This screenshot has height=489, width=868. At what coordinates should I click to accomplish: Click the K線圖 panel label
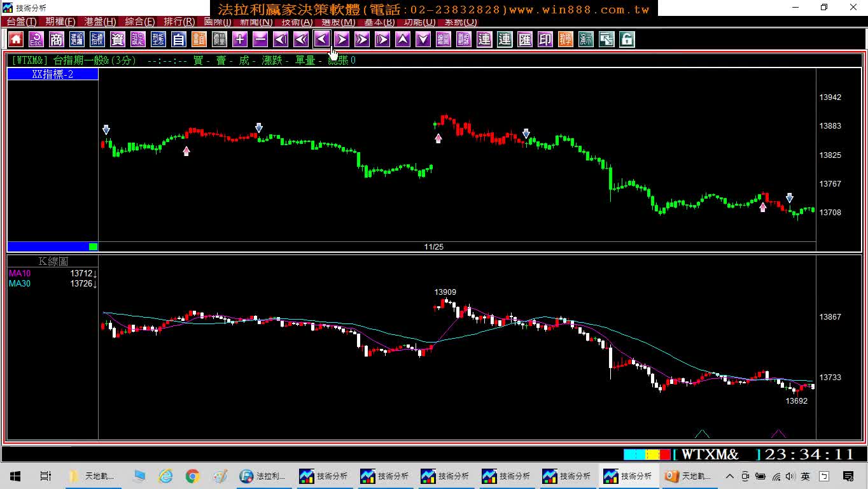click(x=53, y=261)
